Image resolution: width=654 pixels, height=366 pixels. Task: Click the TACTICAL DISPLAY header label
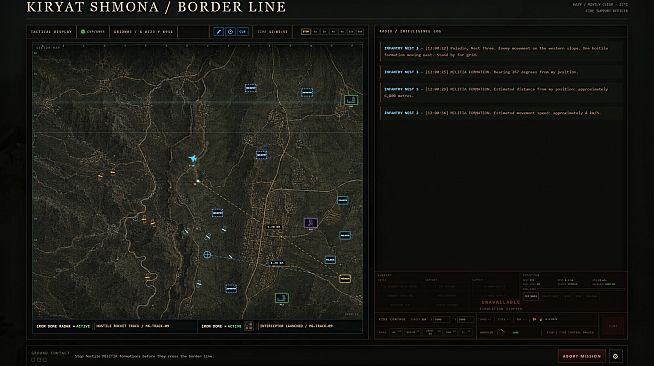click(51, 32)
